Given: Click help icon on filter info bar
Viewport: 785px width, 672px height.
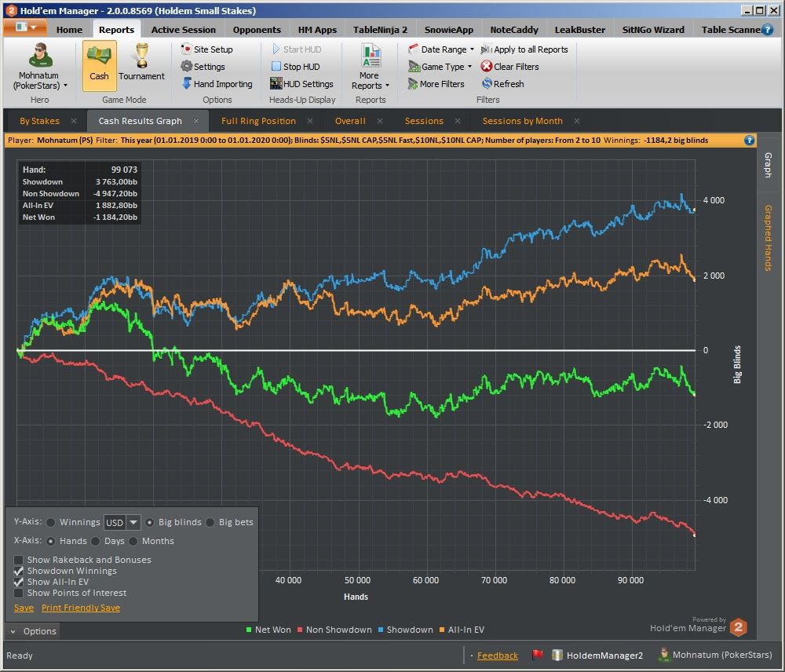Looking at the screenshot, I should [749, 141].
